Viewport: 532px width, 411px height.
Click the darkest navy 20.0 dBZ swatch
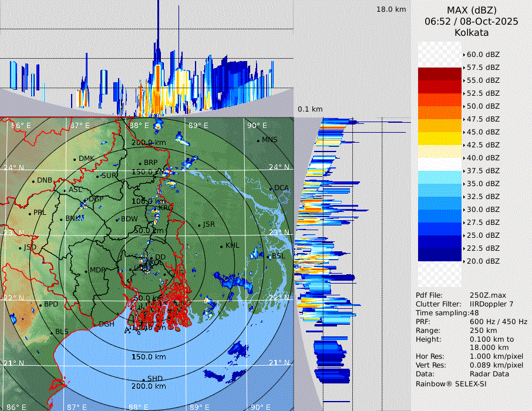pyautogui.click(x=440, y=254)
